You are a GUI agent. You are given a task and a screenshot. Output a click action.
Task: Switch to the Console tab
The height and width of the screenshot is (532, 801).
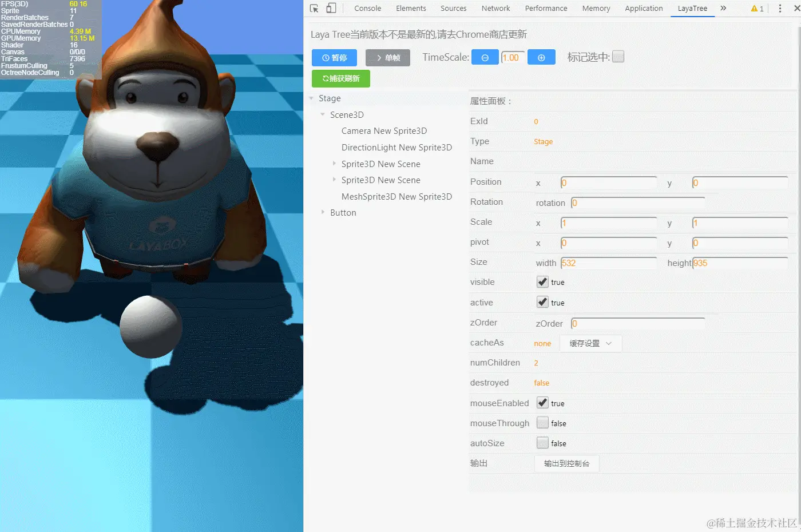tap(367, 9)
